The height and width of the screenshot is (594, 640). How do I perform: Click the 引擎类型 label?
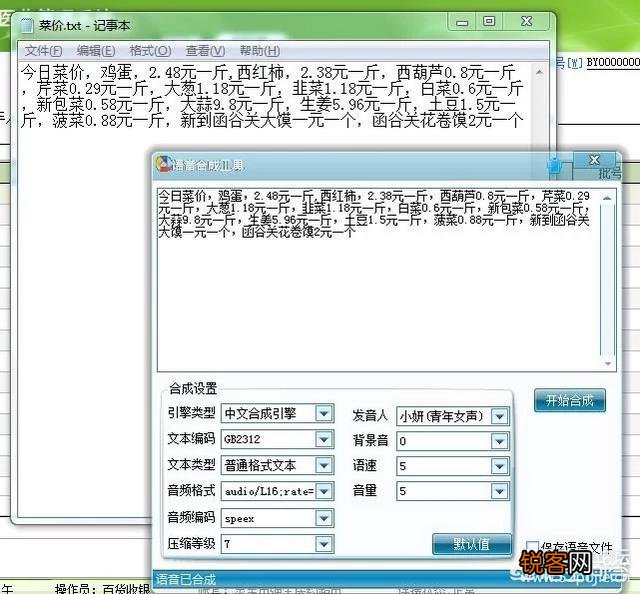point(191,413)
